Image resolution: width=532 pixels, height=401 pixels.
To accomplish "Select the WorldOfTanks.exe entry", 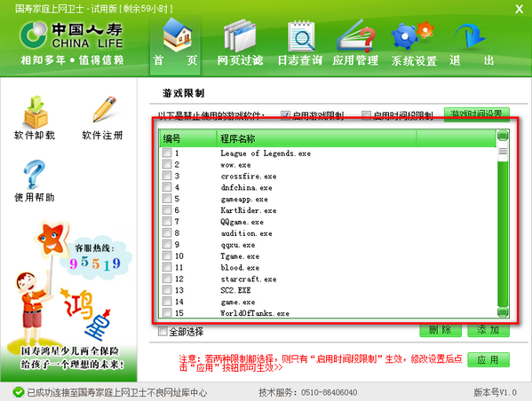I will [255, 313].
